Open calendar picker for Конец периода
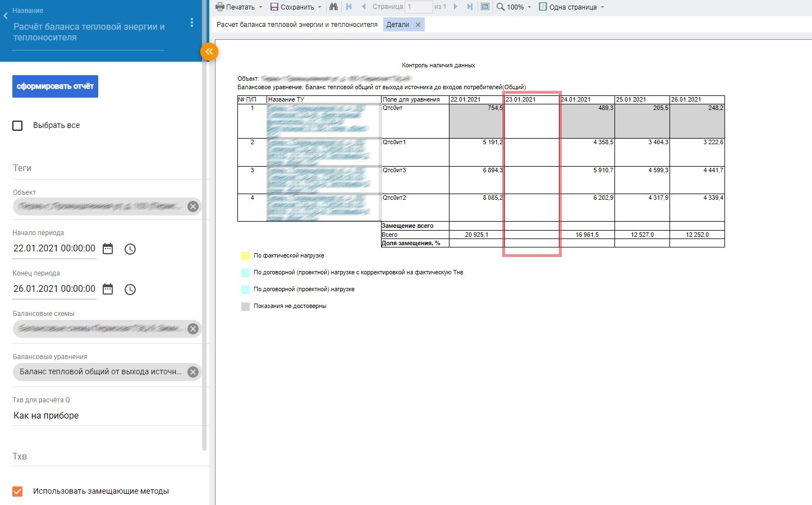The image size is (812, 505). (x=108, y=289)
